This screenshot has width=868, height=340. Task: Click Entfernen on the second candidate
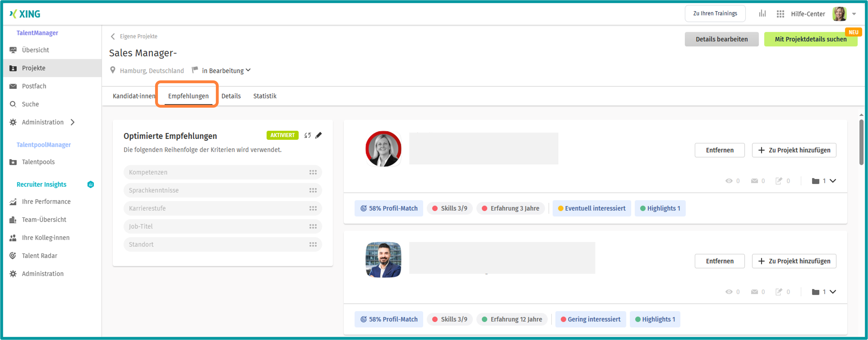tap(719, 261)
